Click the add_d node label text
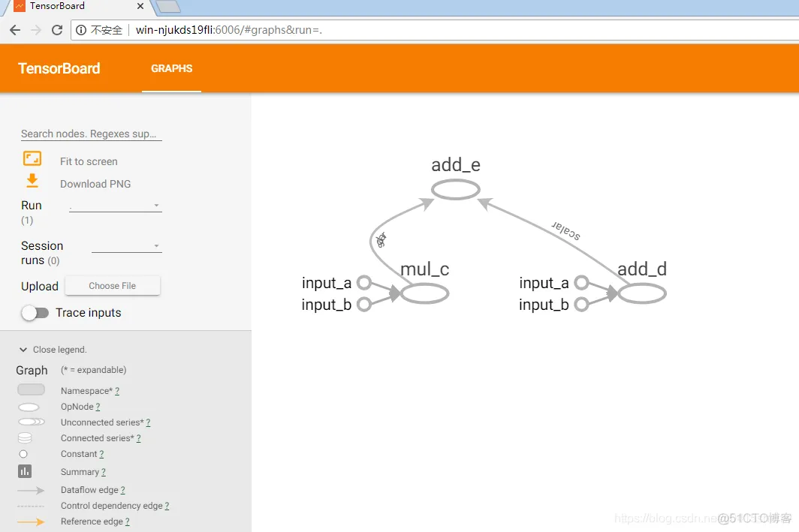This screenshot has width=799, height=532. coord(642,269)
